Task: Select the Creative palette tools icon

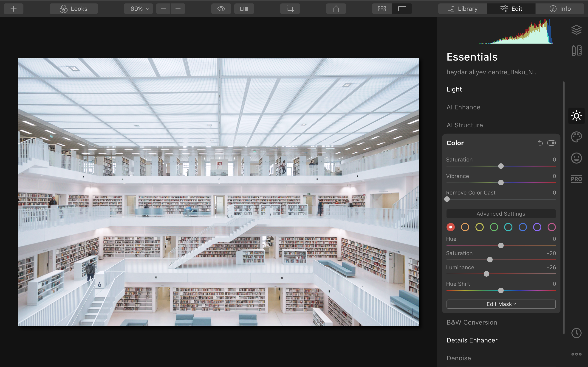Action: tap(576, 137)
